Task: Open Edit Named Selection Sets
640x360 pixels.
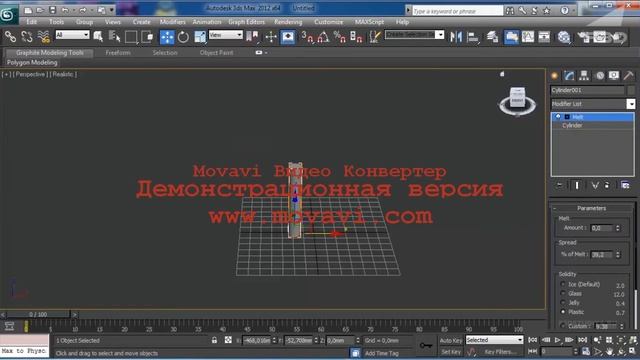Action: pyautogui.click(x=374, y=37)
